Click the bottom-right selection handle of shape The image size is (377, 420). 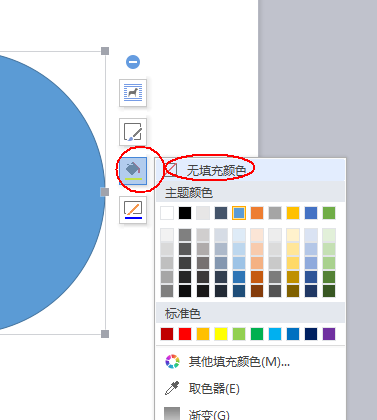click(x=105, y=334)
